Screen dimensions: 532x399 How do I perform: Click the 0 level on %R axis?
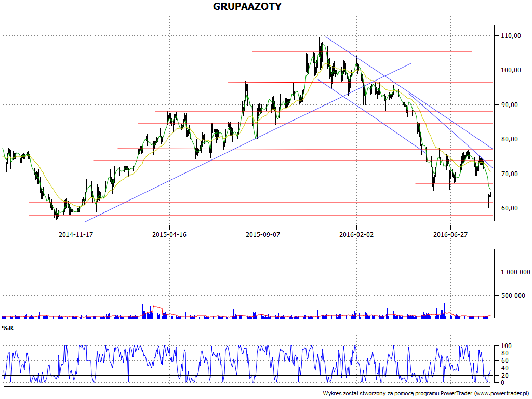(x=503, y=383)
